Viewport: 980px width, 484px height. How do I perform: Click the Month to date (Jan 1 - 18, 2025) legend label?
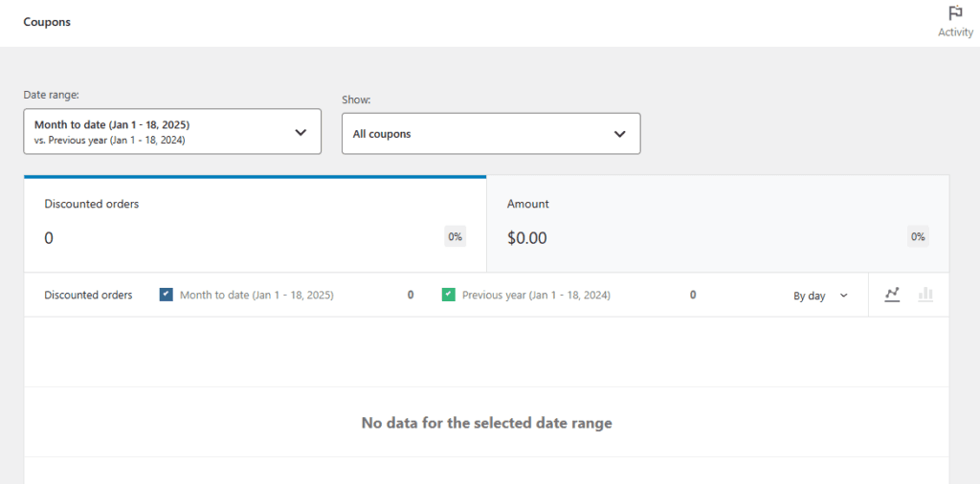pyautogui.click(x=256, y=296)
